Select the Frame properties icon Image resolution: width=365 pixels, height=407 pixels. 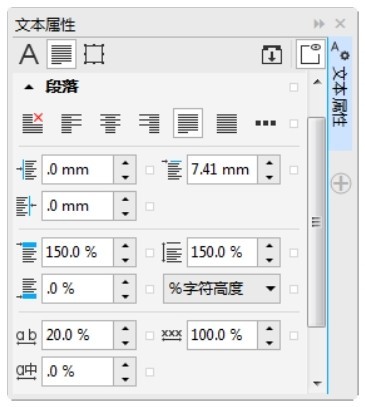94,54
